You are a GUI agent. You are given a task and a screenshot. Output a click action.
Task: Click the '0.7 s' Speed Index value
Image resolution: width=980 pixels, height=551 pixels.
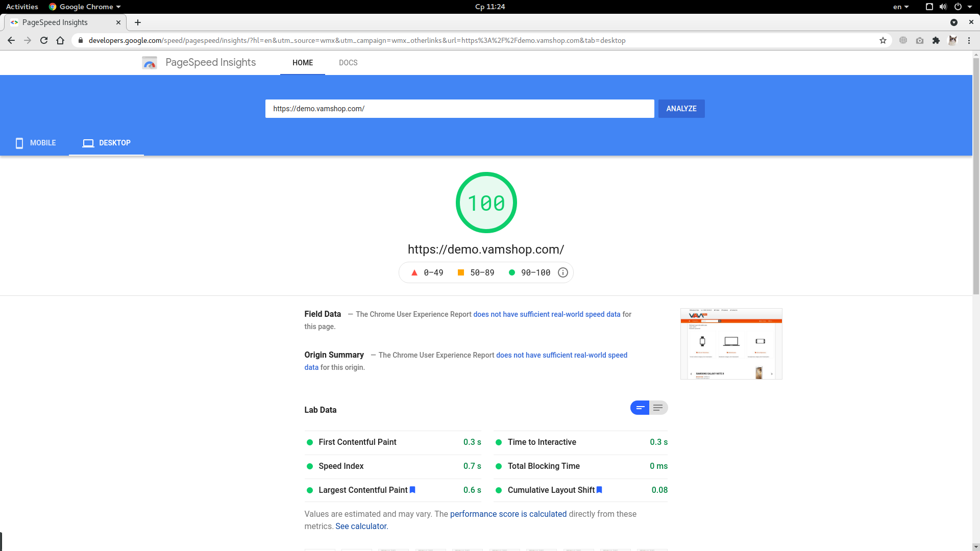472,466
